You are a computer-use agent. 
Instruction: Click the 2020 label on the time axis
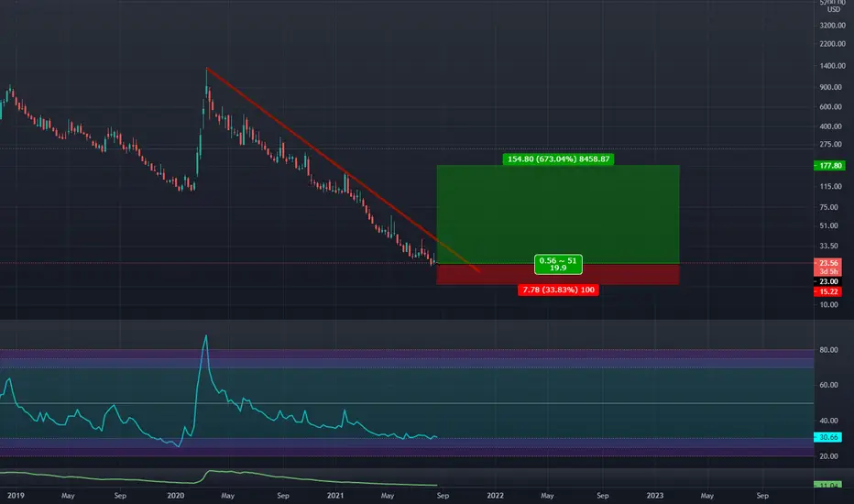click(175, 495)
